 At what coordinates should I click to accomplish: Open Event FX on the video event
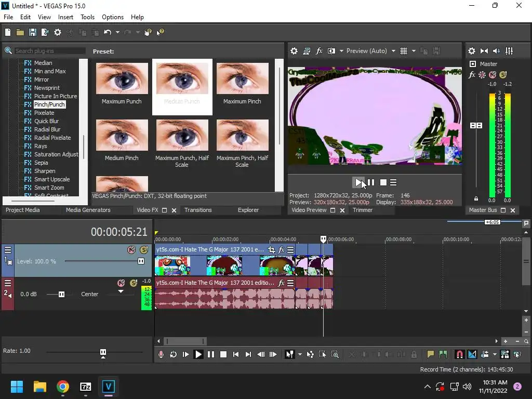281,250
